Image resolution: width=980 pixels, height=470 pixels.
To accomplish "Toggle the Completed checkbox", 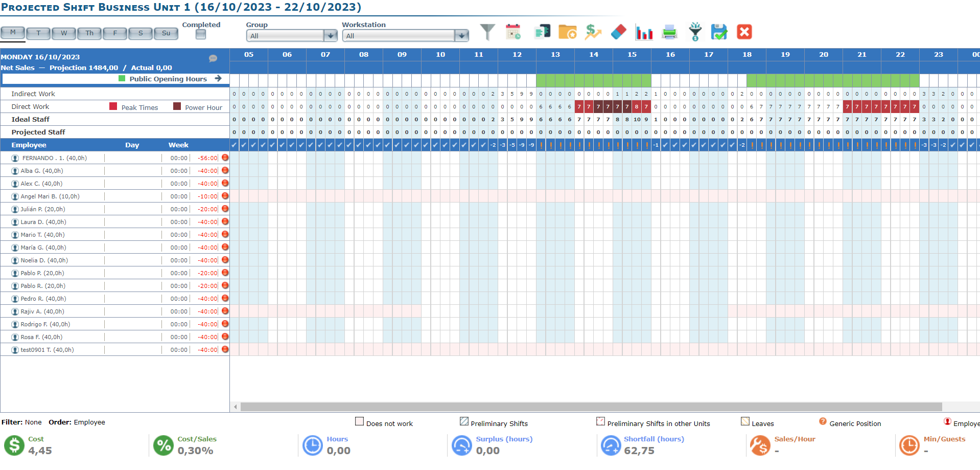I will coord(201,34).
